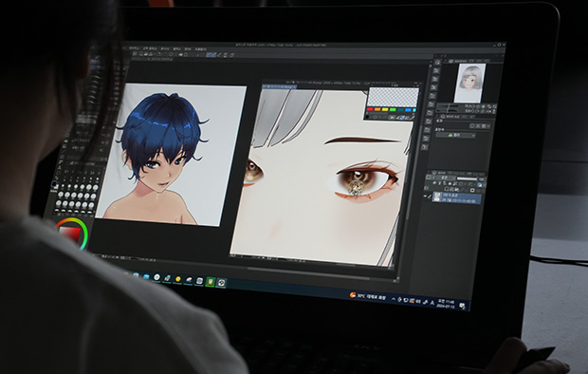588x374 pixels.
Task: Click the undo arrow in the command bar
Action: point(159,54)
